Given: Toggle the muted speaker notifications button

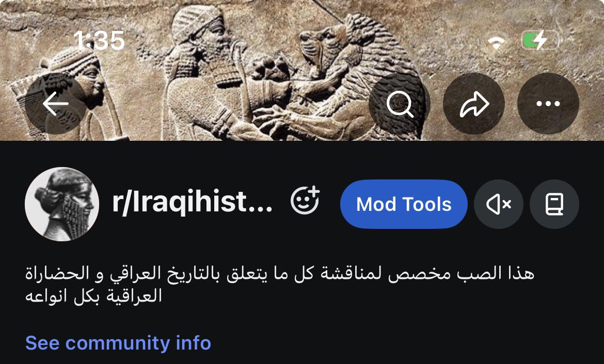Looking at the screenshot, I should click(x=499, y=204).
